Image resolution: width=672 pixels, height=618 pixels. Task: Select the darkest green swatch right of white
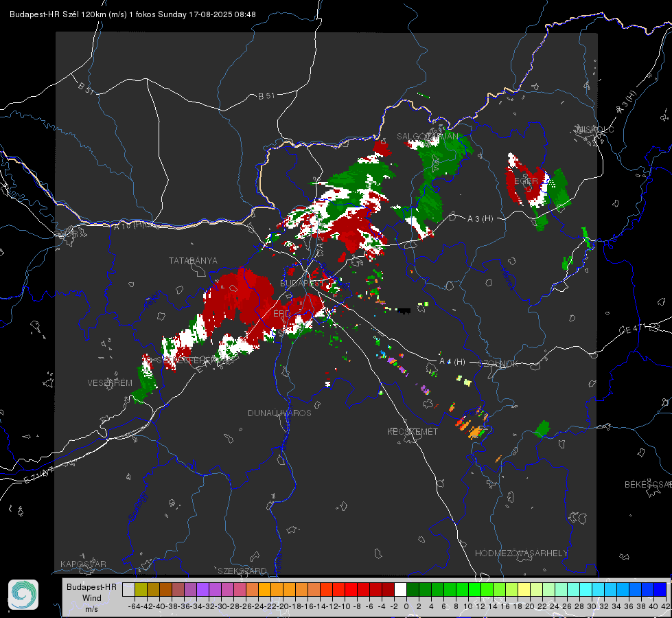(413, 589)
